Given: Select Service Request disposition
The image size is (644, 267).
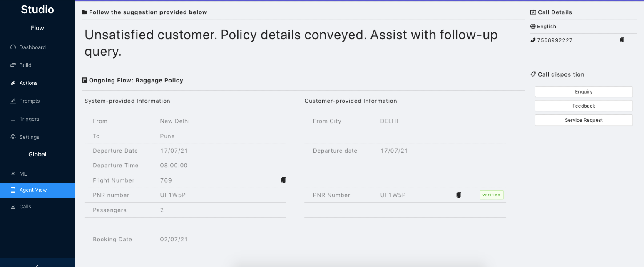Looking at the screenshot, I should coord(583,120).
